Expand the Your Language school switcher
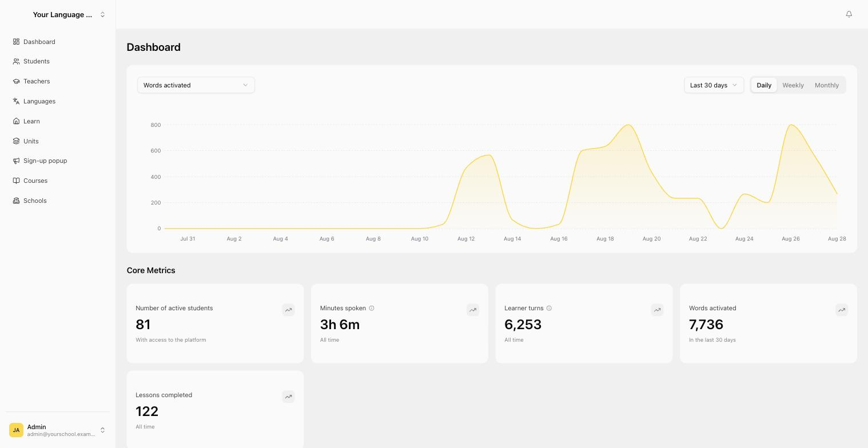Screen dimensions: 868x448 pyautogui.click(x=58, y=14)
